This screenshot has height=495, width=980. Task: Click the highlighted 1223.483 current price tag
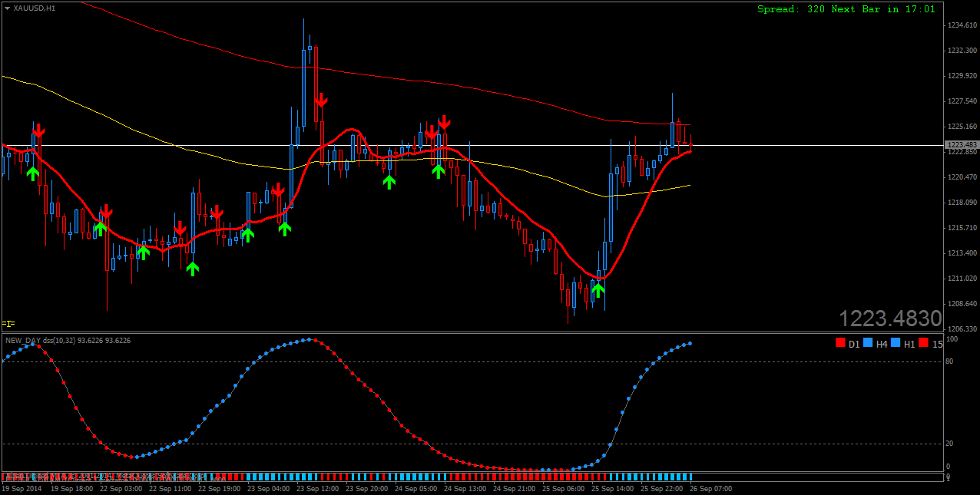click(x=961, y=145)
